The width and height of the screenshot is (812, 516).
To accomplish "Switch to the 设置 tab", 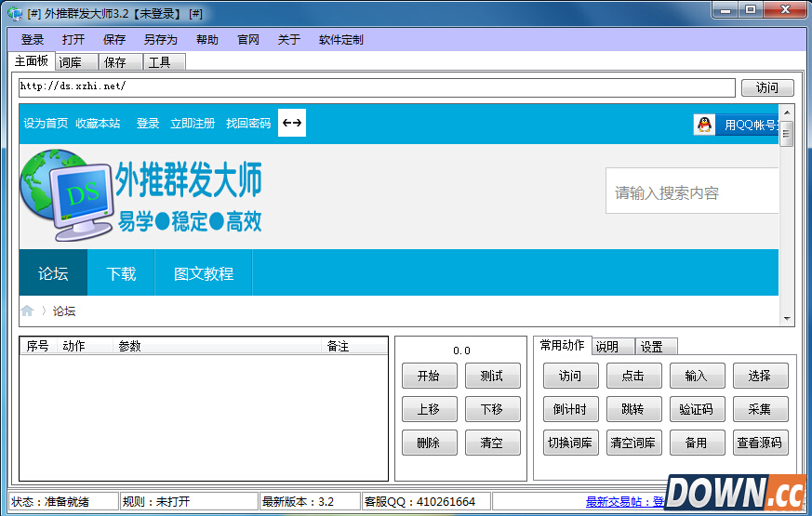I will pyautogui.click(x=656, y=346).
